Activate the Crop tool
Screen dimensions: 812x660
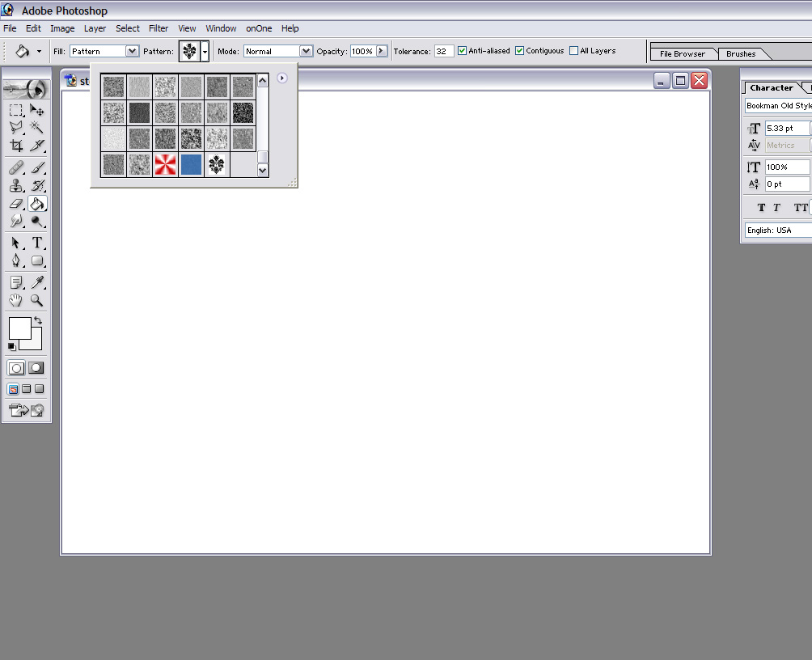pos(16,146)
